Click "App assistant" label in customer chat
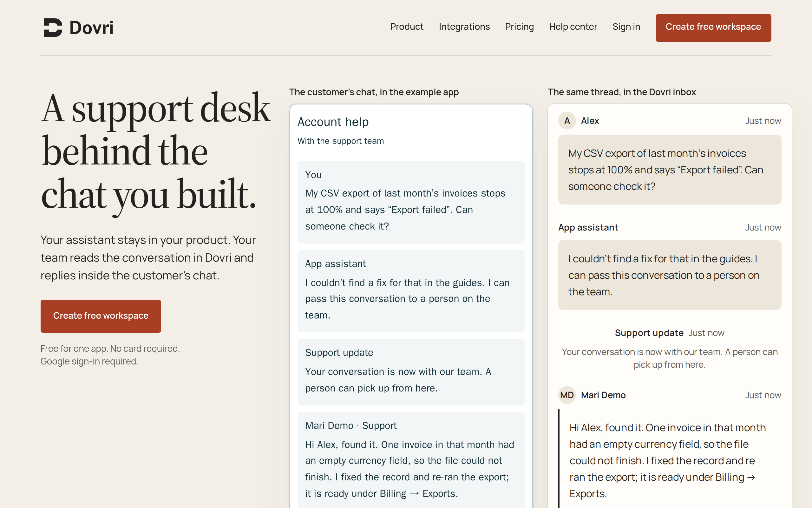This screenshot has width=812, height=508. point(335,264)
